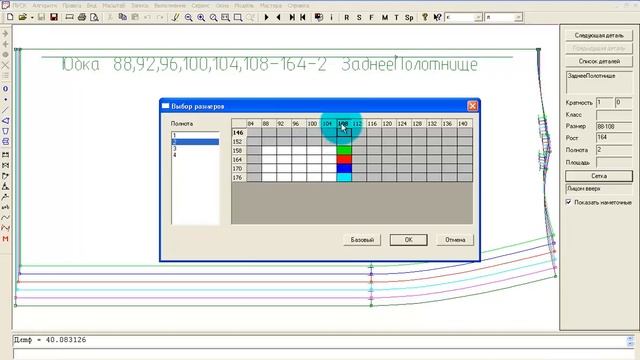Open the Сервис menu
Viewport: 640px width, 360px height.
200,6
